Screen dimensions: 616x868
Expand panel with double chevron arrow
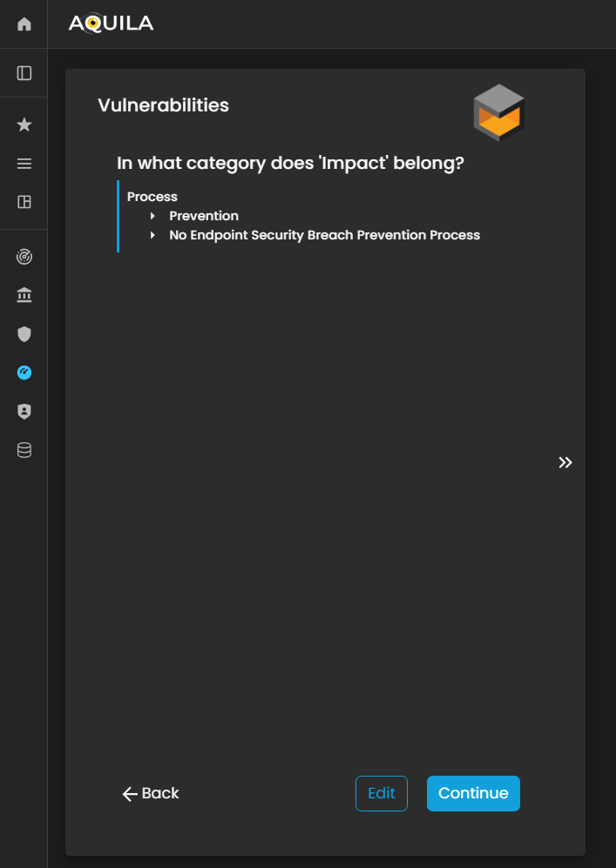(565, 462)
